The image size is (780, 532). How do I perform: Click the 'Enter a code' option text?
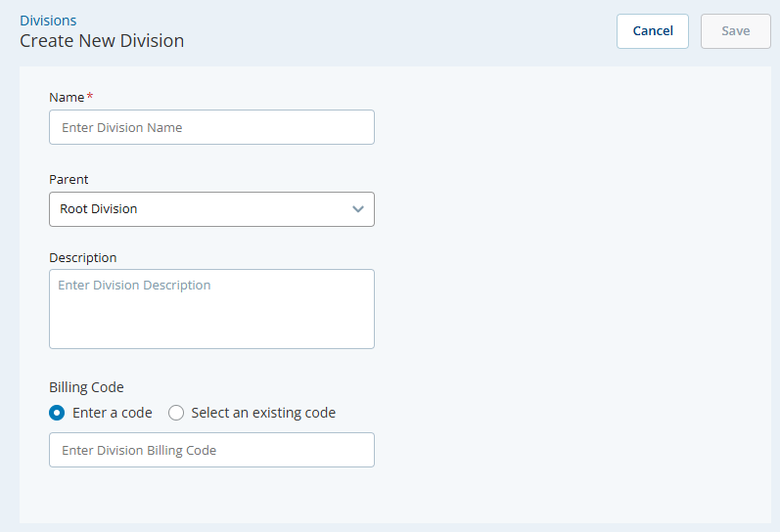(113, 413)
